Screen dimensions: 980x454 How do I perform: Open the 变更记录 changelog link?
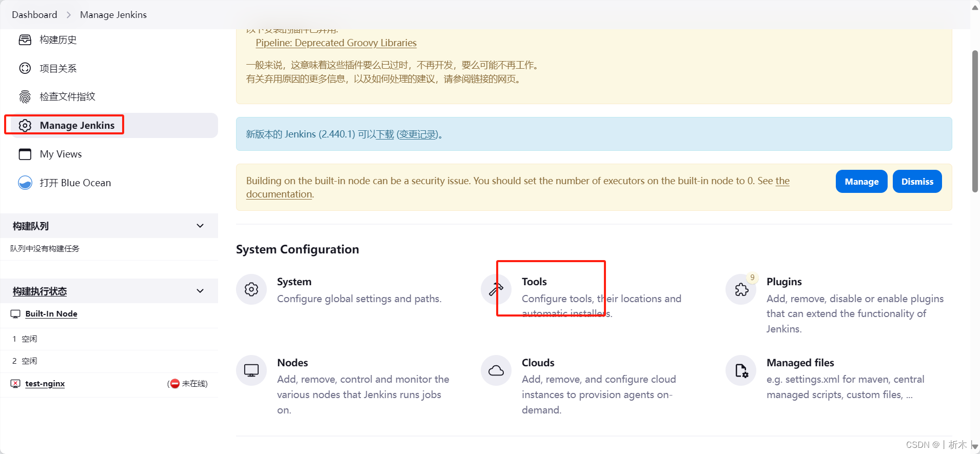(x=418, y=134)
